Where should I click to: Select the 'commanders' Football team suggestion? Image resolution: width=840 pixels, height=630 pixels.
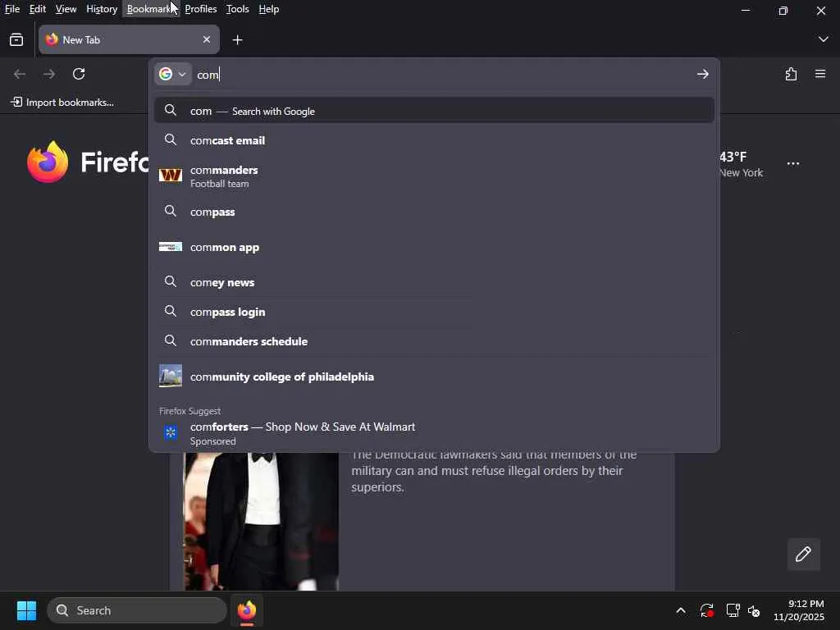tap(434, 176)
